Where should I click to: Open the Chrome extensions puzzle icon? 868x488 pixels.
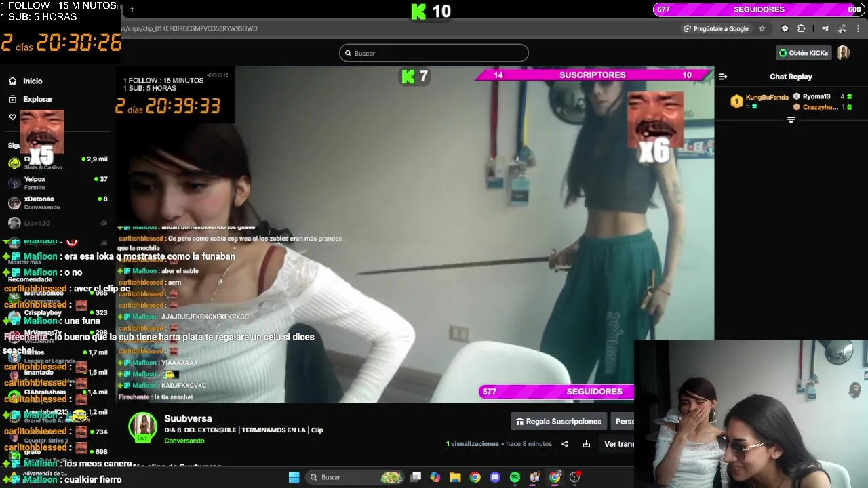(802, 28)
